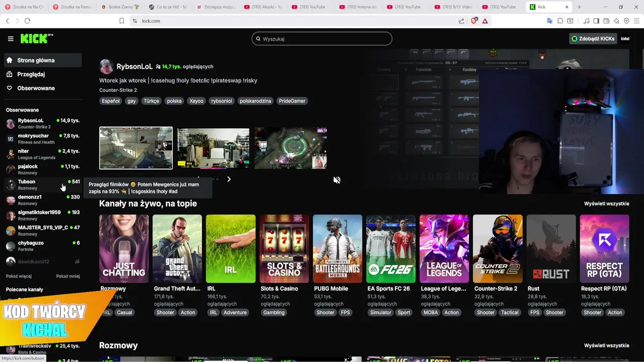The height and width of the screenshot is (362, 644).
Task: Reload the page with the refresh icon
Action: (x=27, y=21)
